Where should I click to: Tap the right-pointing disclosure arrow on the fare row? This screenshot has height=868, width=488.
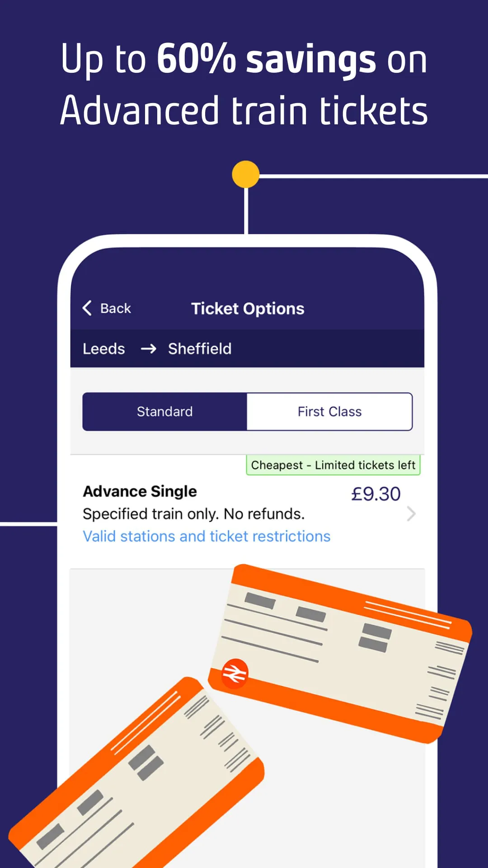(x=410, y=514)
